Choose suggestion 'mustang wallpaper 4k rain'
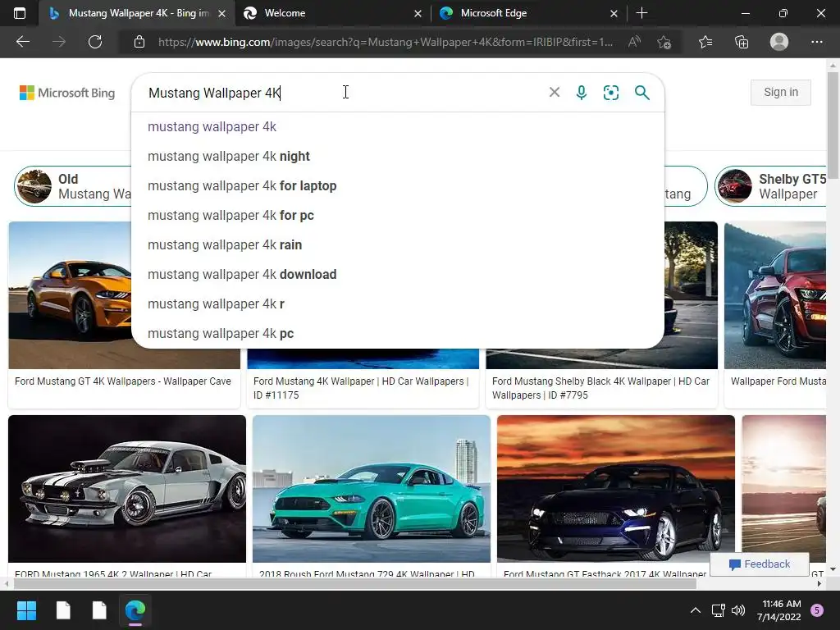 pos(398,244)
